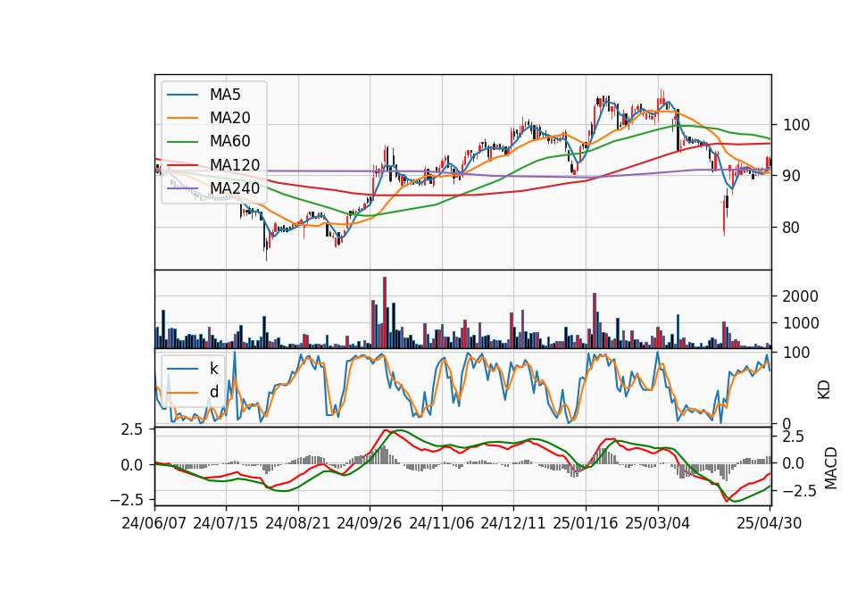Click the volume axis value 1000
The width and height of the screenshot is (857, 616).
point(801,323)
